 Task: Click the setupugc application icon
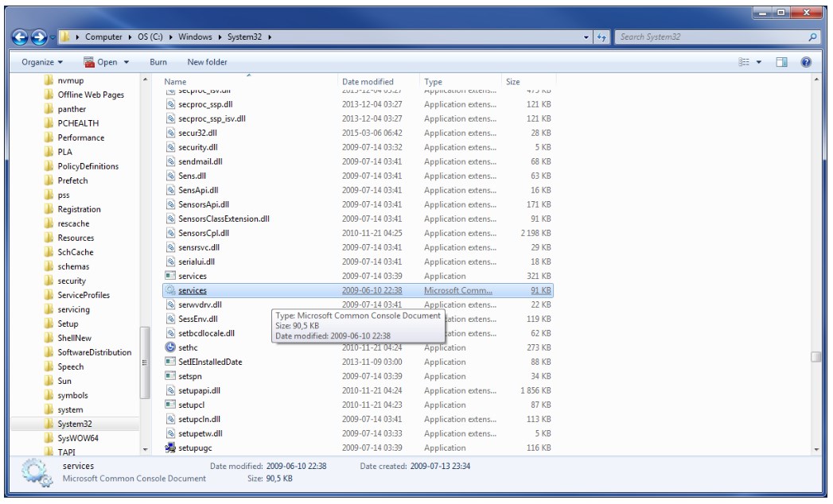(x=169, y=448)
